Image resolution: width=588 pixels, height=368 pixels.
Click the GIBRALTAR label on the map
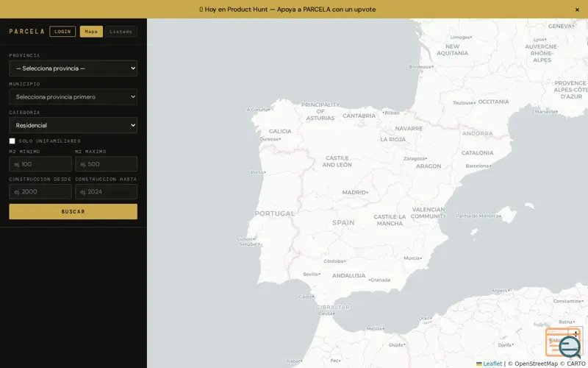point(333,307)
